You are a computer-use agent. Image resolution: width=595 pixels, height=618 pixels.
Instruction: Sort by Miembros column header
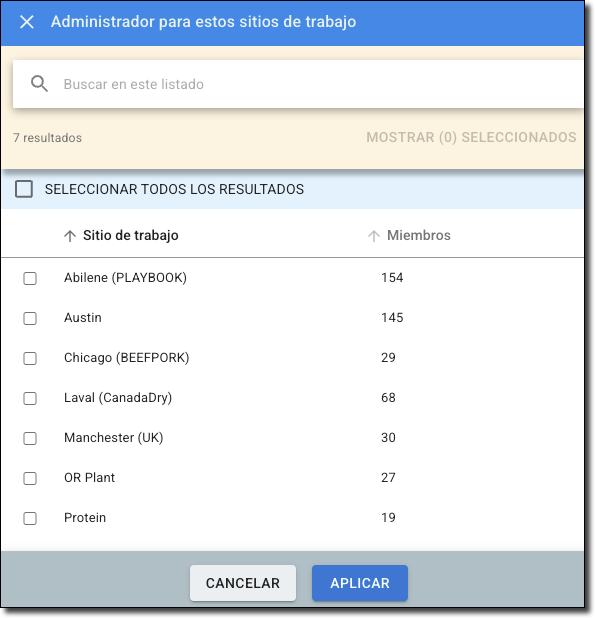tap(418, 235)
